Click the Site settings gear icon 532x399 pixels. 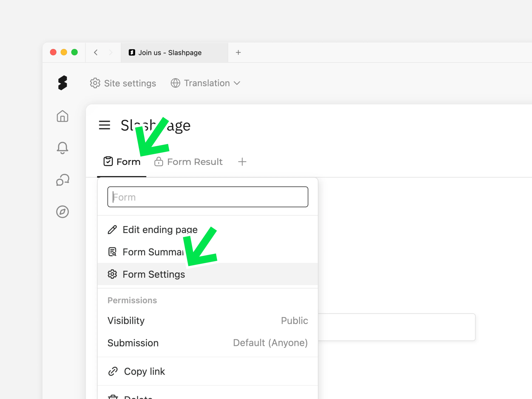(x=95, y=83)
